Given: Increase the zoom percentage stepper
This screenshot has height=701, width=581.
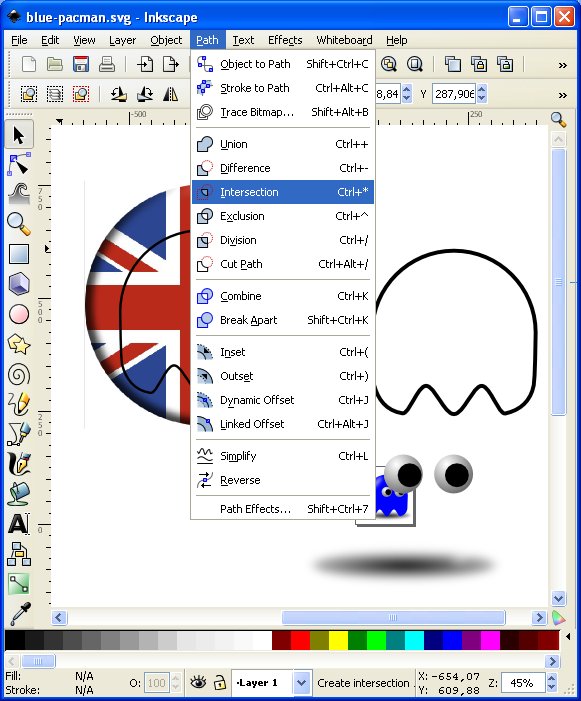Looking at the screenshot, I should 552,678.
